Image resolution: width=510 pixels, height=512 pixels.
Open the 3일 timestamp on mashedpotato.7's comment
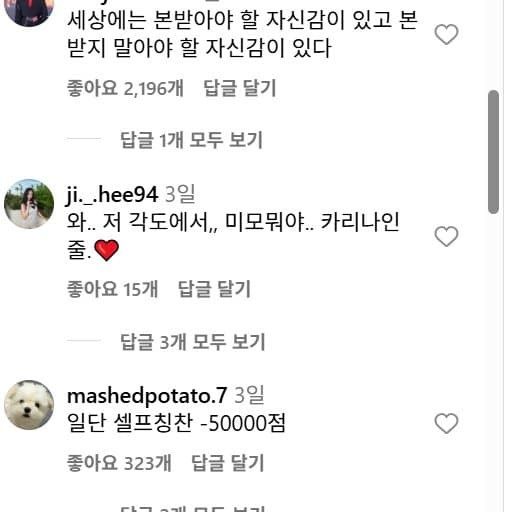pos(249,395)
